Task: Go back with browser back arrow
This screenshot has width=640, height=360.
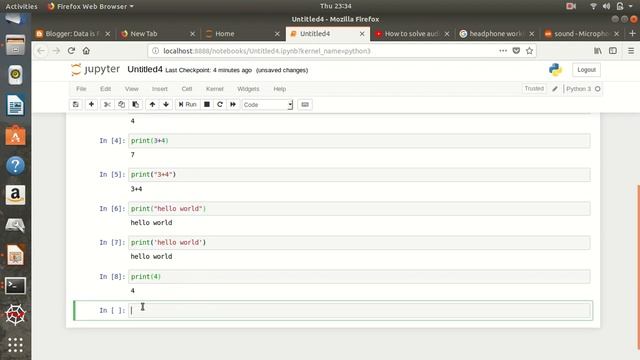Action: pyautogui.click(x=41, y=51)
